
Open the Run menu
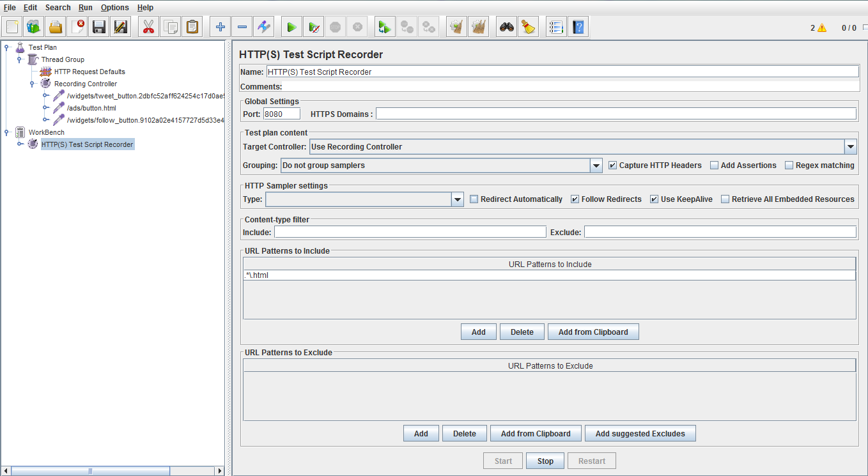(x=85, y=7)
